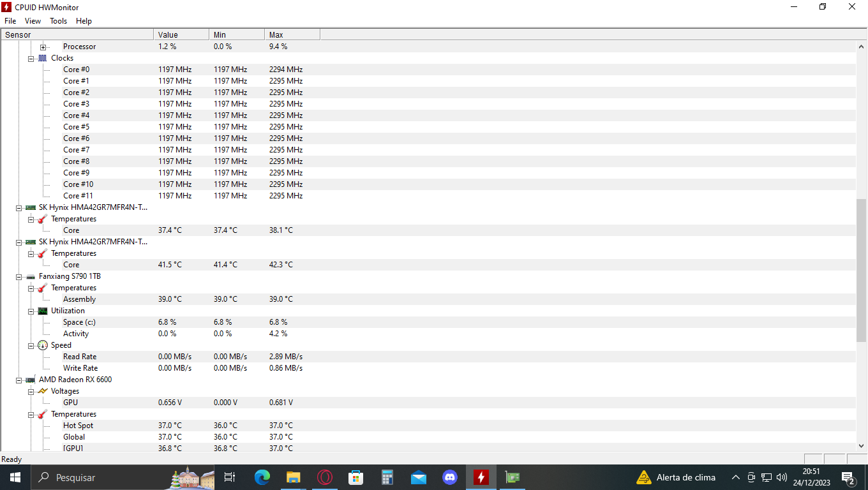This screenshot has width=868, height=490.
Task: Select the Core #11 row
Action: (x=428, y=196)
